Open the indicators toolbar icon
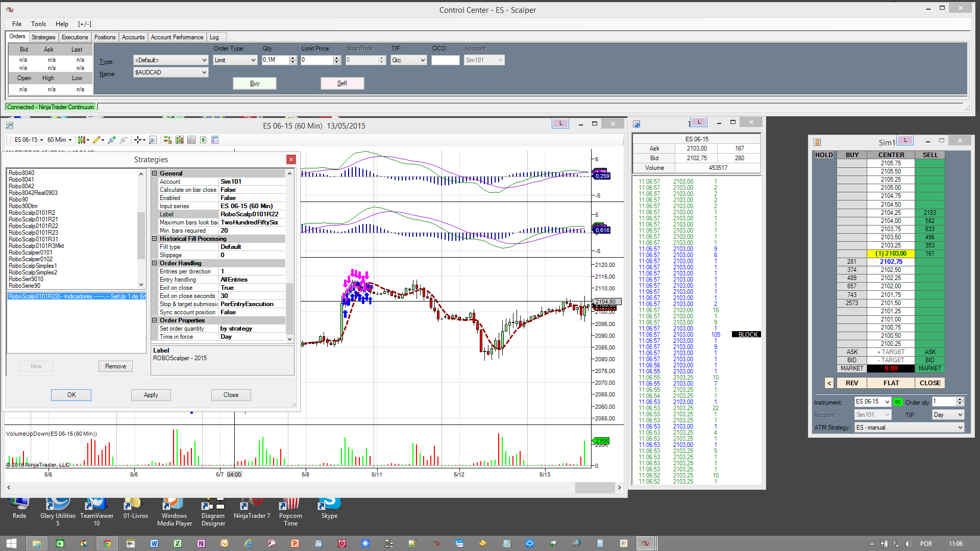Image resolution: width=980 pixels, height=551 pixels. (191, 140)
